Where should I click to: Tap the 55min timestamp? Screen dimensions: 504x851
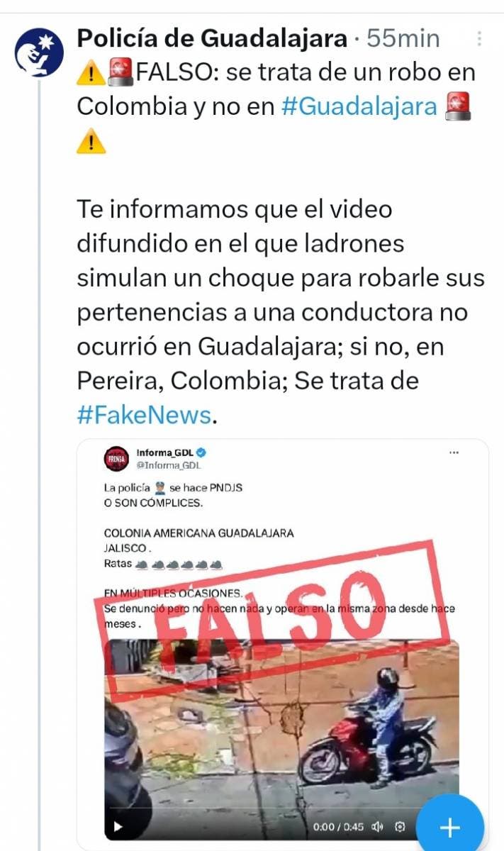[403, 38]
